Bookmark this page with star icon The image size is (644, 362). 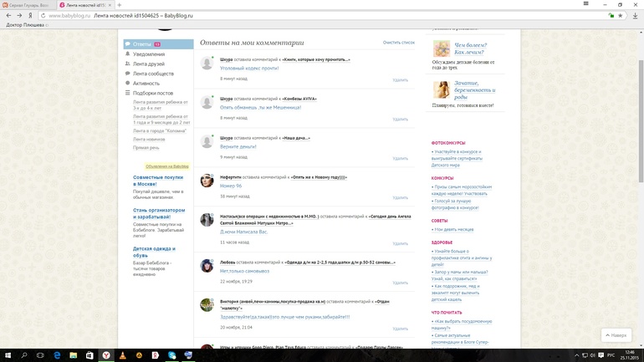click(620, 16)
